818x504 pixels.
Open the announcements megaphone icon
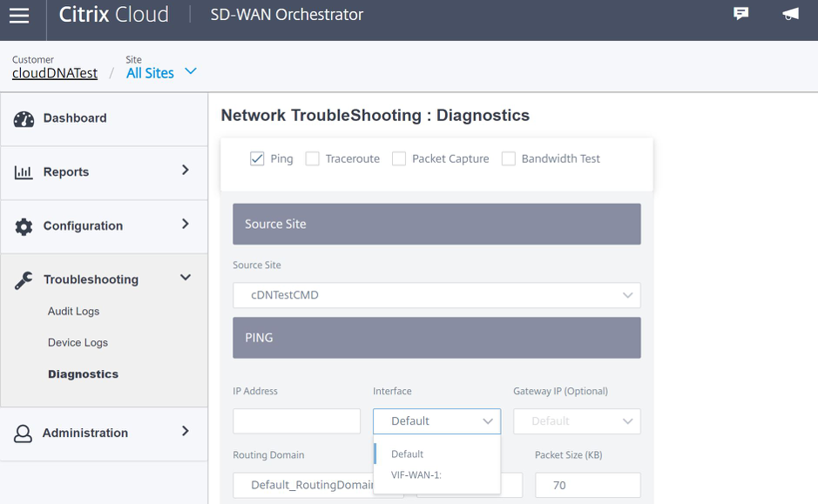[791, 14]
